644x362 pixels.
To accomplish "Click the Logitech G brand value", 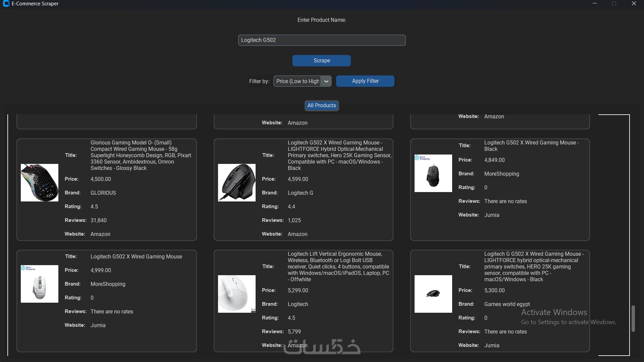I will (x=300, y=193).
